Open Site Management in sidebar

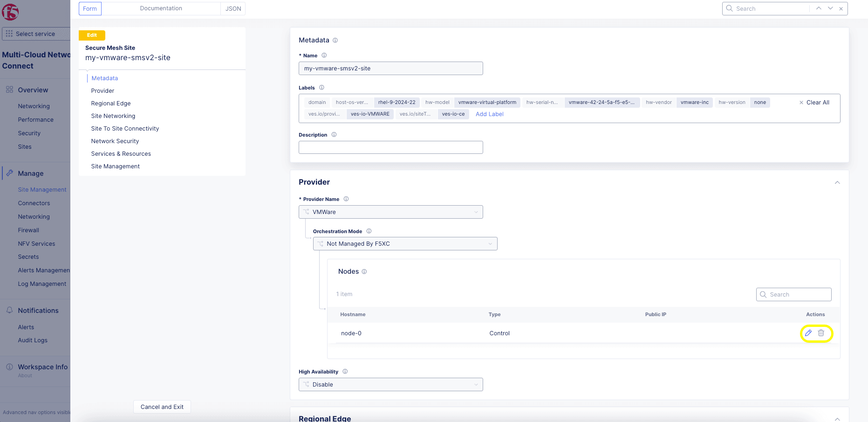coord(42,189)
